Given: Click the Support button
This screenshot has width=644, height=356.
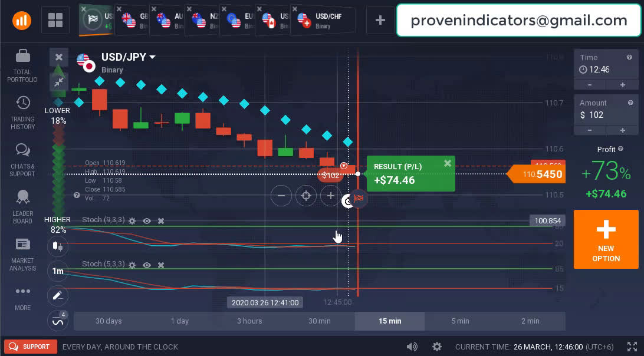Looking at the screenshot, I should click(31, 347).
